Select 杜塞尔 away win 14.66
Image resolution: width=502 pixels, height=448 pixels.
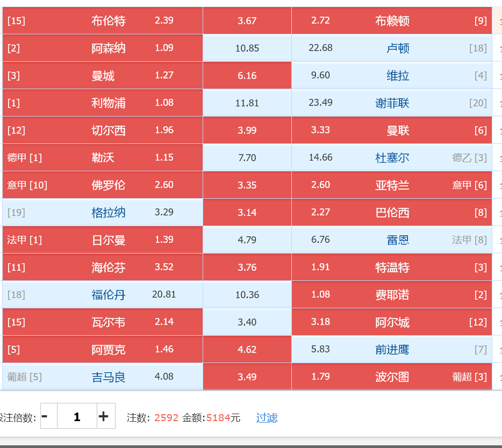click(392, 157)
